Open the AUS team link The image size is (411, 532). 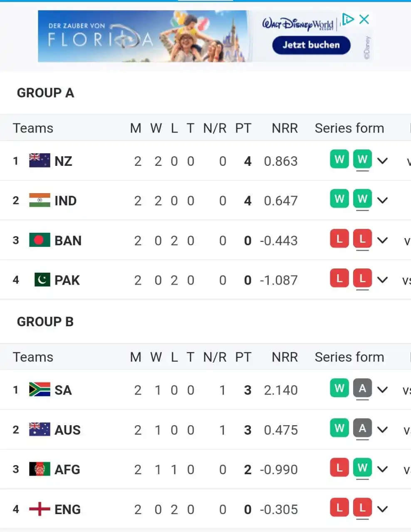point(67,430)
